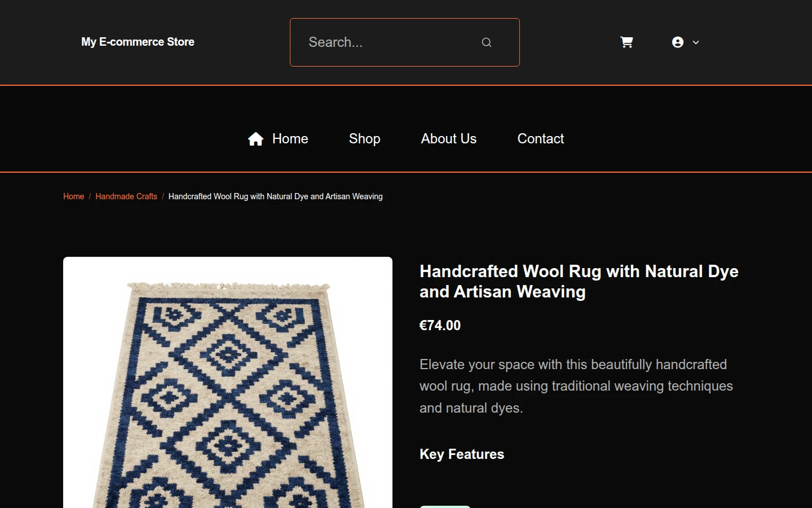
Task: Click the Key Features heading
Action: 462,454
